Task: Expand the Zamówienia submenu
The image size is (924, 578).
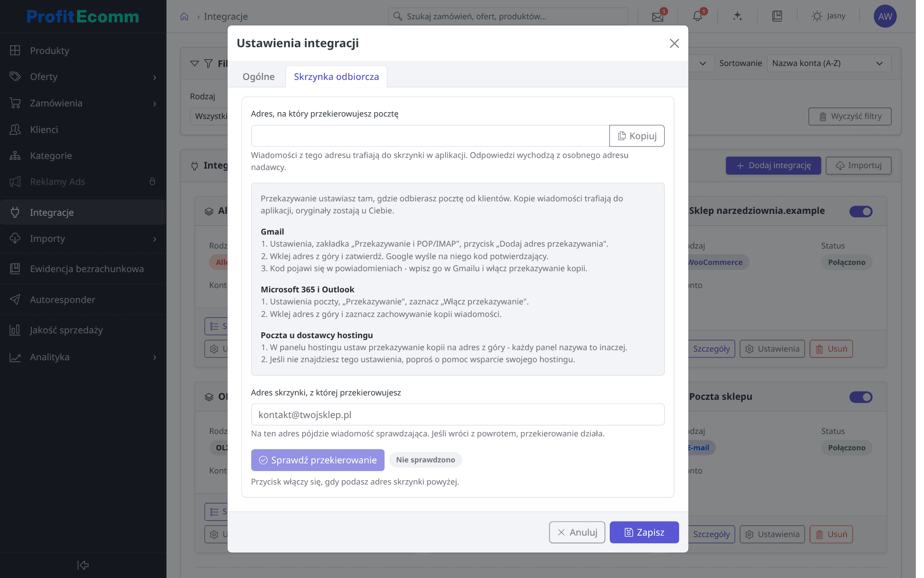Action: point(154,104)
